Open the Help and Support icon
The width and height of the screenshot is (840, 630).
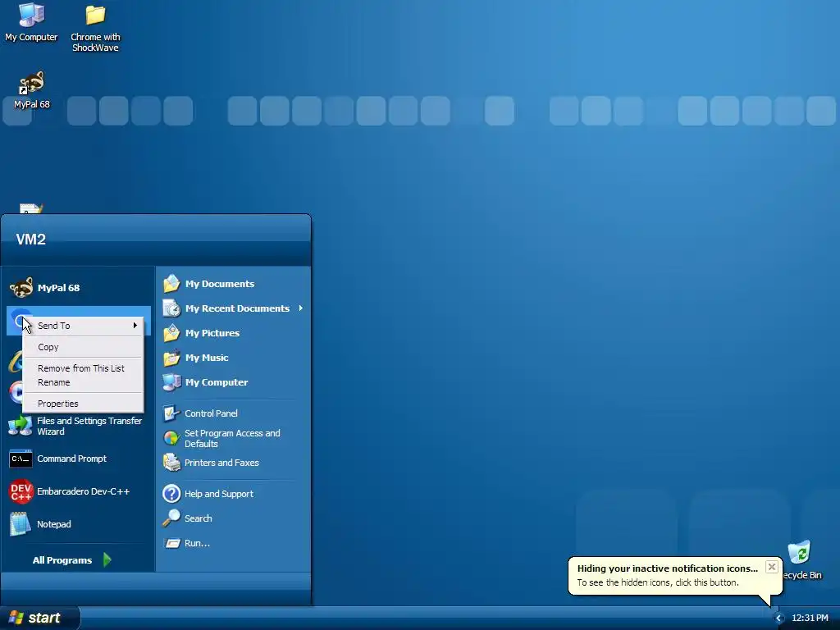click(x=171, y=493)
